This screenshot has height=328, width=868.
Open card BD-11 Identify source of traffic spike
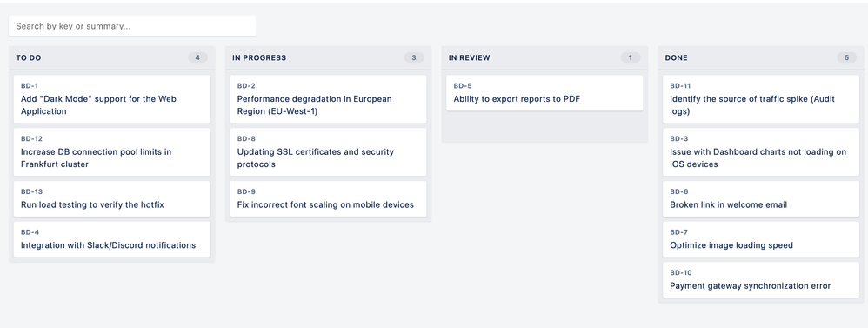761,99
